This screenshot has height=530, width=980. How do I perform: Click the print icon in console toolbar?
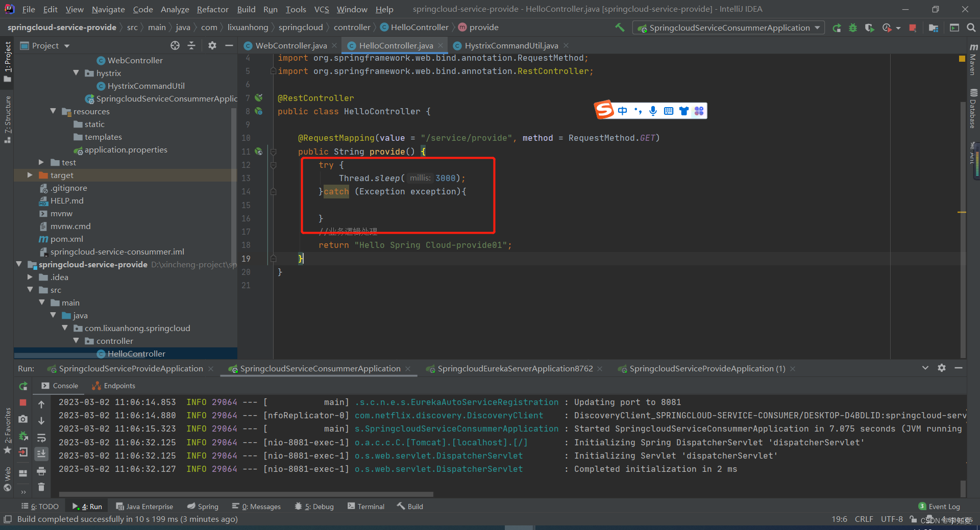coord(41,471)
